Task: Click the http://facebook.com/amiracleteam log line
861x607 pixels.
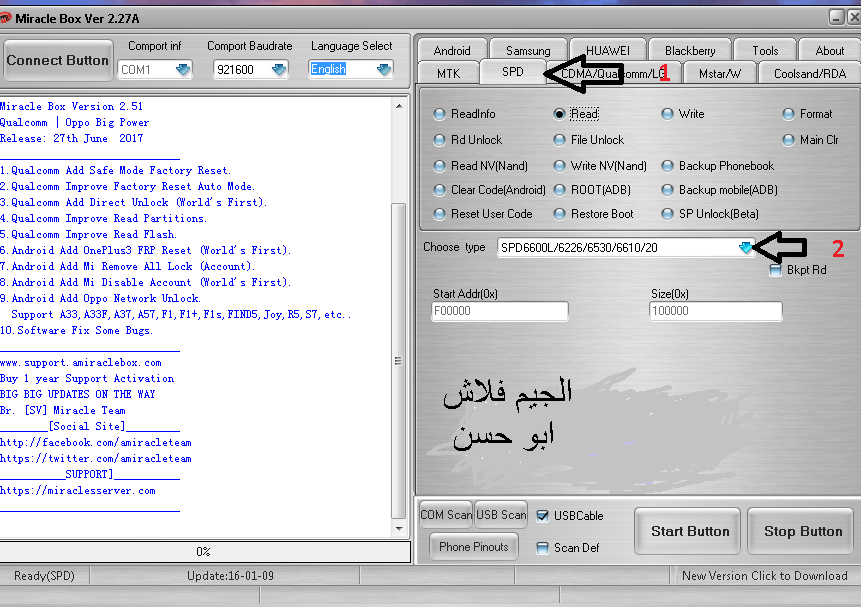Action: [x=96, y=443]
